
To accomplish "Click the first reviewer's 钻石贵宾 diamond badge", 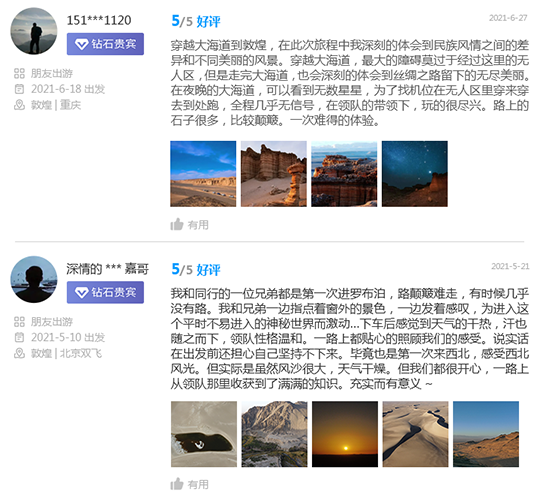I will click(x=105, y=44).
